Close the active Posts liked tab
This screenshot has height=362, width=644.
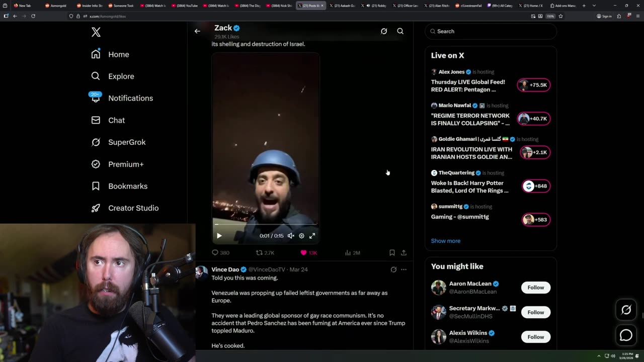click(323, 6)
